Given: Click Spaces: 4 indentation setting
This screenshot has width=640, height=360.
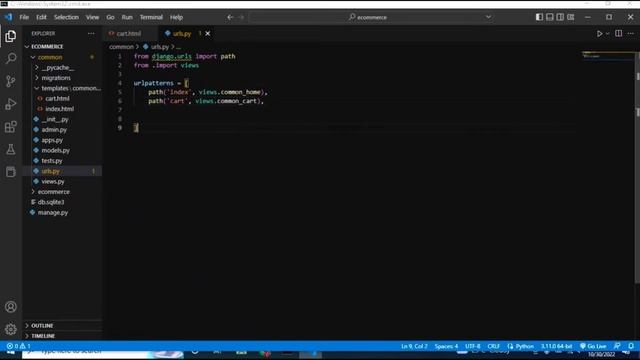Looking at the screenshot, I should click(446, 346).
